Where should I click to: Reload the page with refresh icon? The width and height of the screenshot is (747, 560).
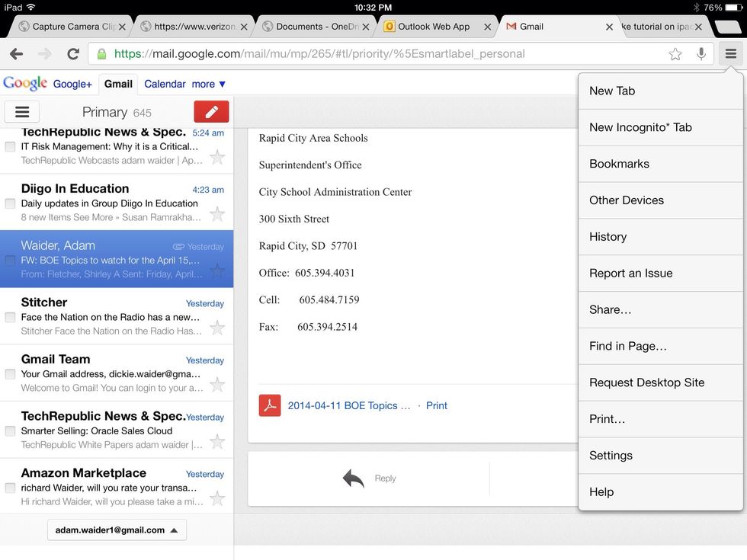pyautogui.click(x=73, y=54)
